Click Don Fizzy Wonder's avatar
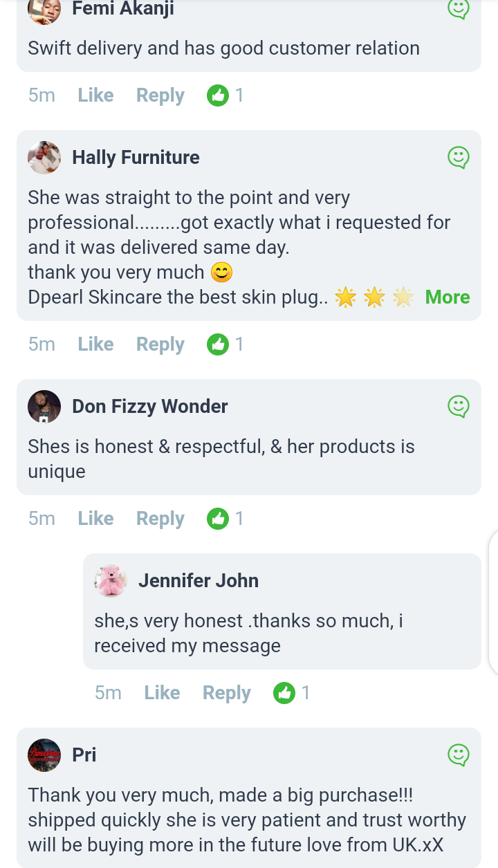The image size is (498, 868). pyautogui.click(x=44, y=406)
